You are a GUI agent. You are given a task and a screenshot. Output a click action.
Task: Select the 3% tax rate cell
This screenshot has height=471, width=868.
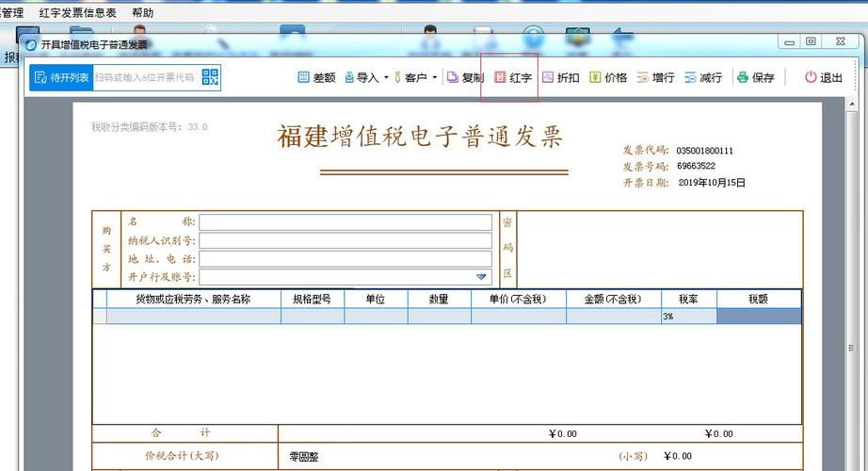tap(688, 317)
